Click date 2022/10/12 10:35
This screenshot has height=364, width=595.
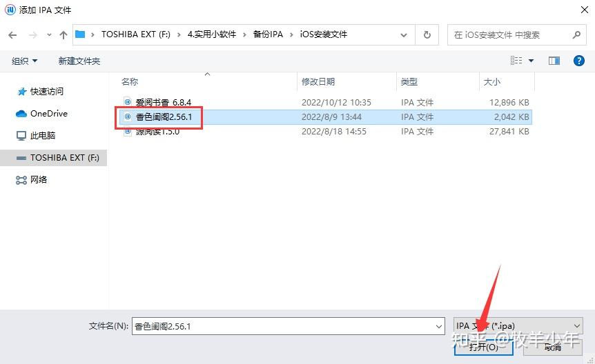click(336, 102)
